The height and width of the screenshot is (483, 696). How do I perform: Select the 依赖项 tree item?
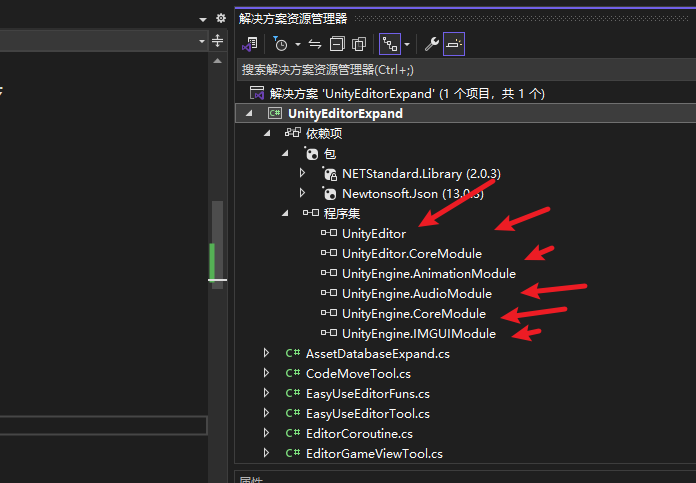click(x=324, y=134)
